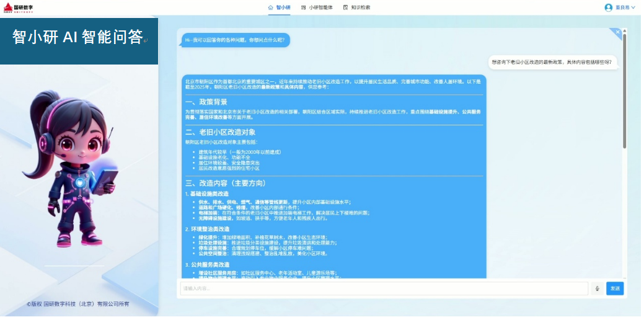Open the 小研智能体 tab
Image resolution: width=644 pixels, height=335 pixels.
pyautogui.click(x=321, y=7)
